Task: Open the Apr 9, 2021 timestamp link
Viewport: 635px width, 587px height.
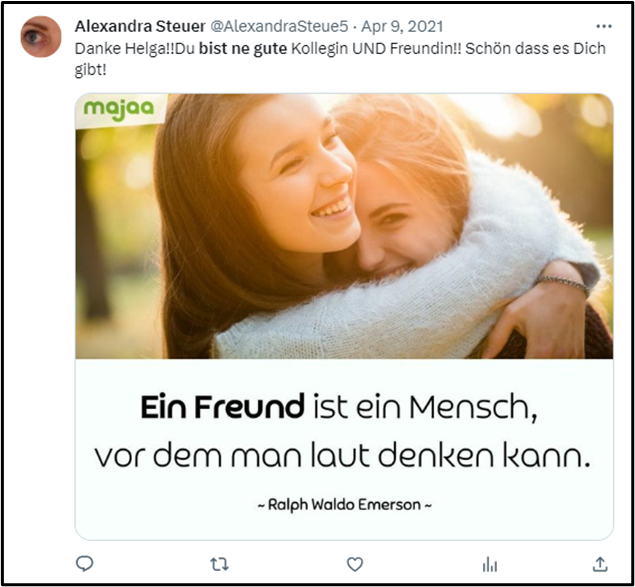Action: tap(402, 26)
